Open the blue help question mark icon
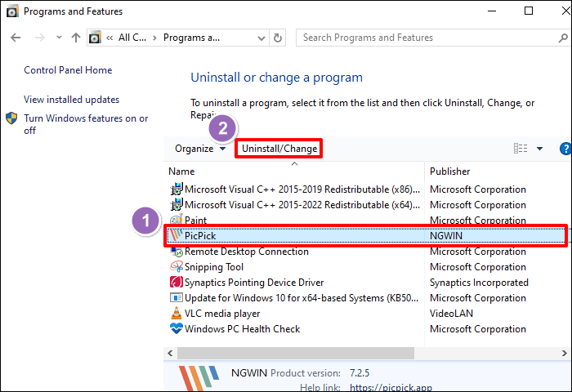The width and height of the screenshot is (572, 392). point(565,149)
